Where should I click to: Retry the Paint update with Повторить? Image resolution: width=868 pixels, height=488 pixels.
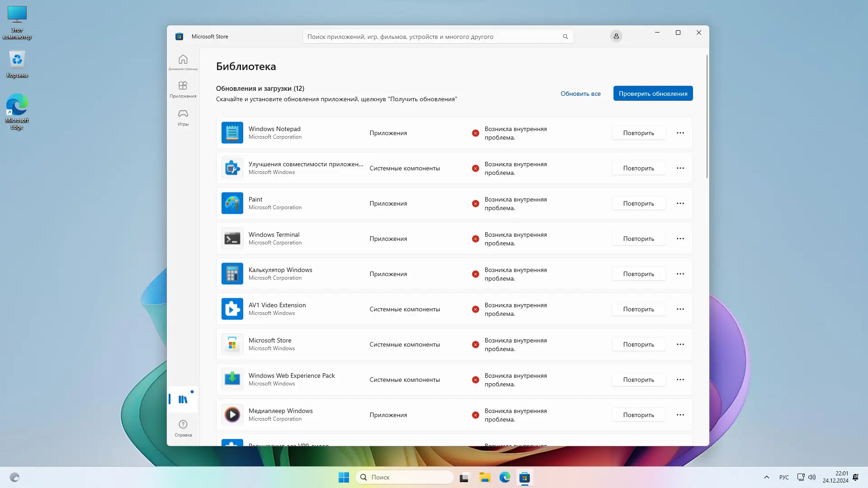click(x=638, y=203)
